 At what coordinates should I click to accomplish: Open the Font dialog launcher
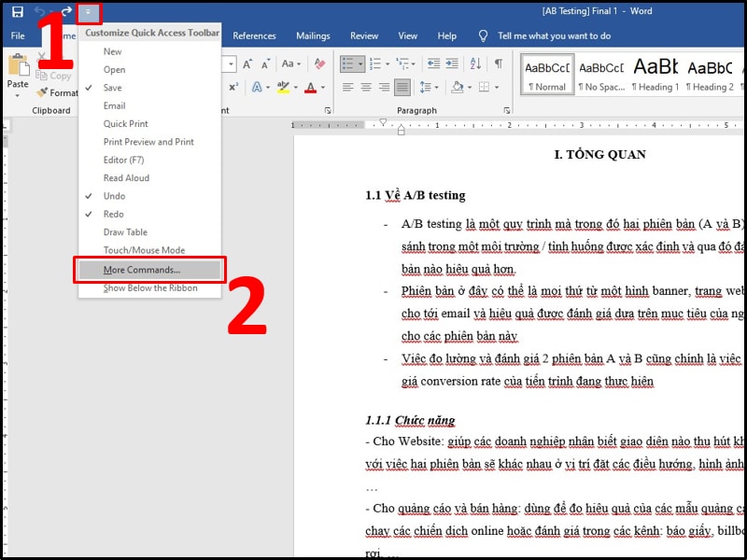tap(328, 110)
